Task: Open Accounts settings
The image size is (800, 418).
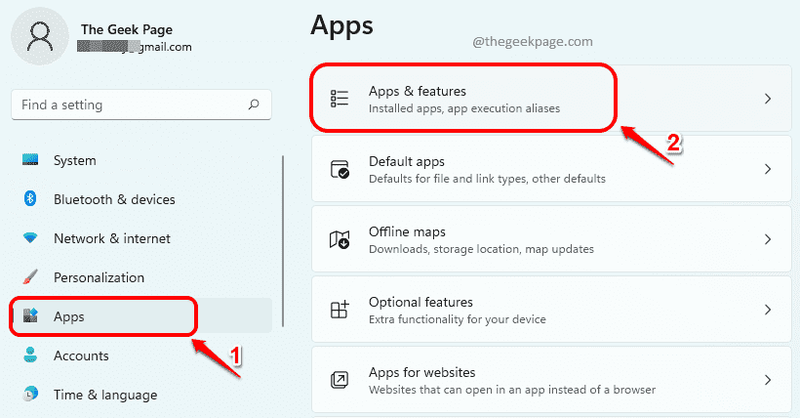Action: [141, 355]
